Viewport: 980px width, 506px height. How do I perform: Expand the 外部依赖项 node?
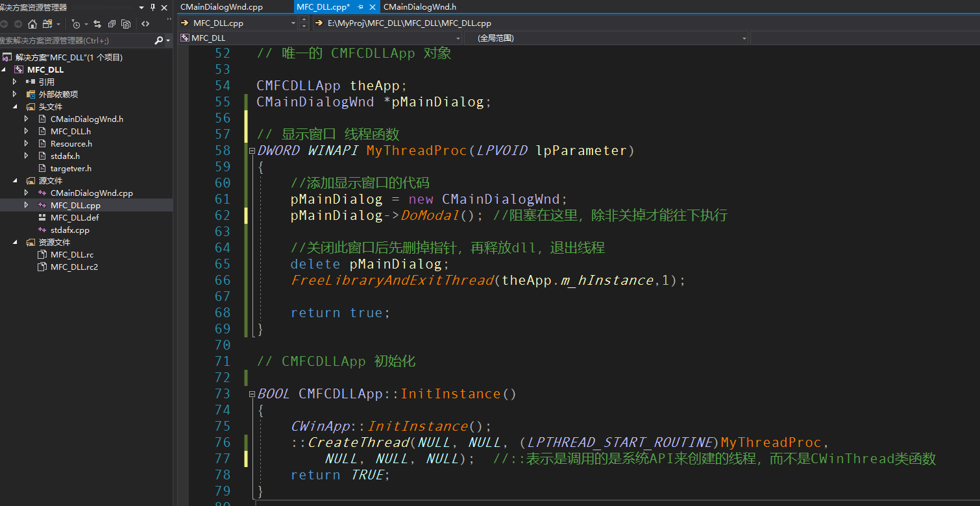(15, 94)
